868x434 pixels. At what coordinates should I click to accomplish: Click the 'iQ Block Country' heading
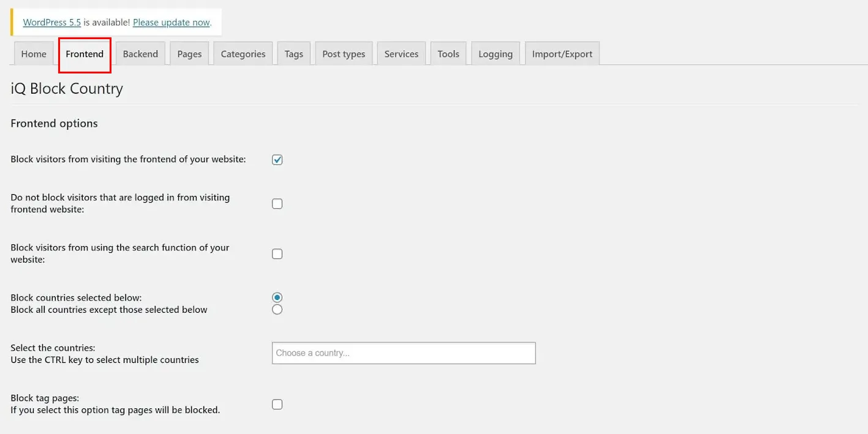(67, 89)
